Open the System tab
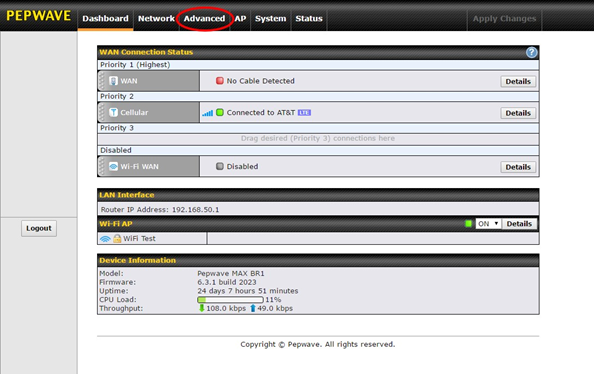The height and width of the screenshot is (374, 594). click(270, 19)
